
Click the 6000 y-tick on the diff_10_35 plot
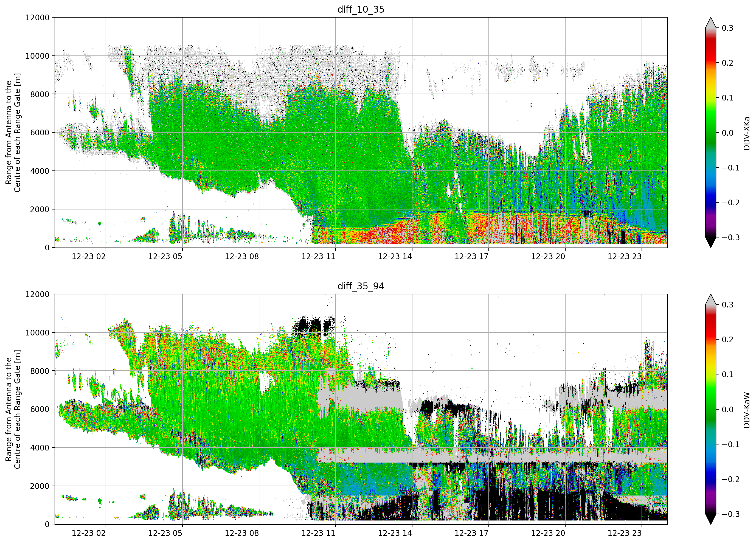point(40,132)
